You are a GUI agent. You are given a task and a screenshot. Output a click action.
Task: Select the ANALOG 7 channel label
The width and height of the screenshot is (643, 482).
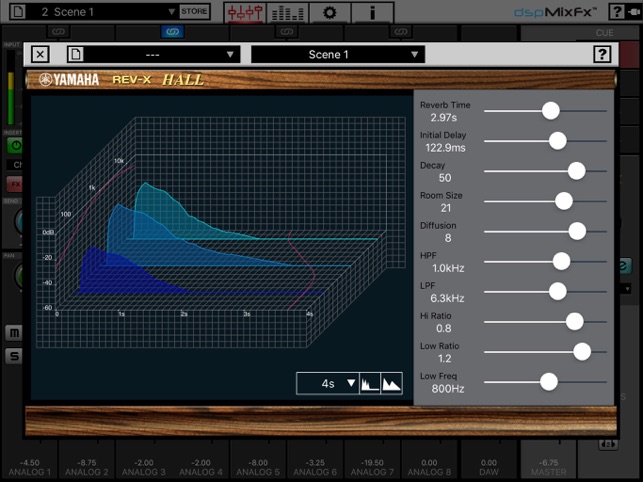(372, 472)
